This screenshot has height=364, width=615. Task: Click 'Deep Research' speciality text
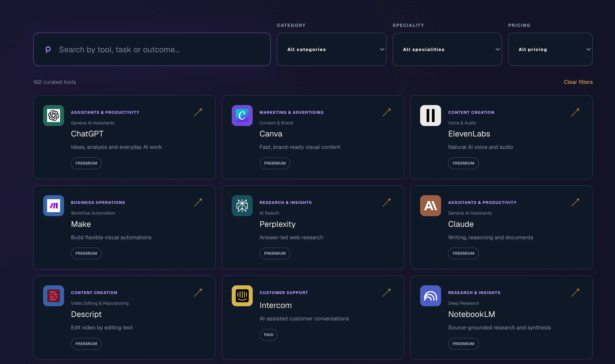pyautogui.click(x=463, y=303)
